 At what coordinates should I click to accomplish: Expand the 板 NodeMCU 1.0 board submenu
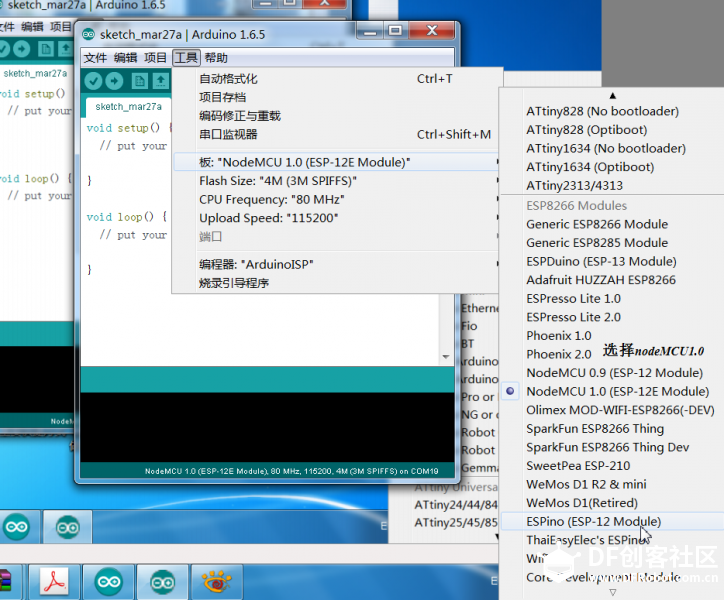(336, 162)
